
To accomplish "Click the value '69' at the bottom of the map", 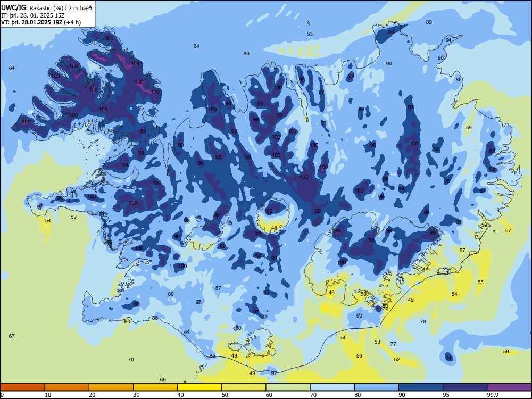I will click(x=163, y=380).
